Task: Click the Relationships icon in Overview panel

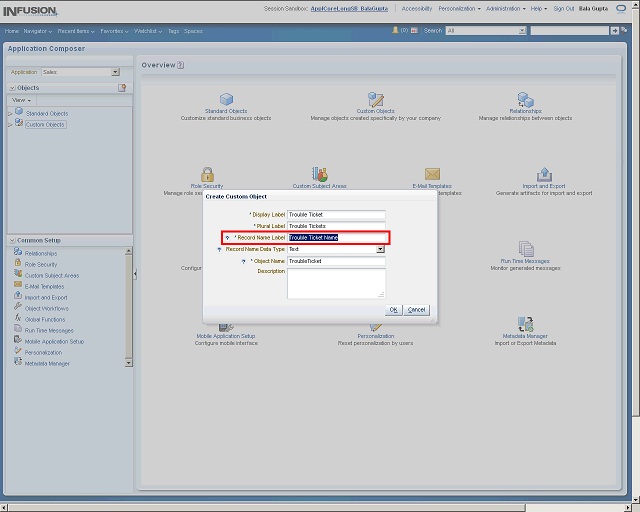Action: (x=525, y=99)
